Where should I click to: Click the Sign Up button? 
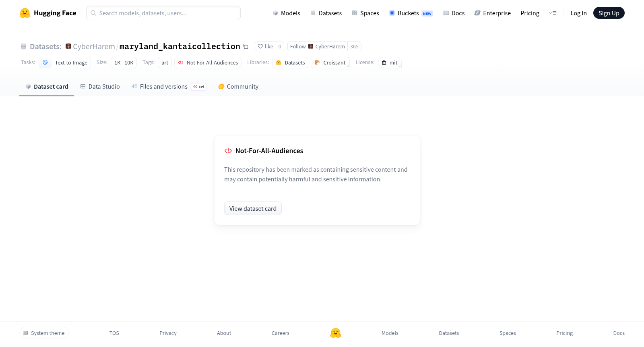tap(609, 13)
